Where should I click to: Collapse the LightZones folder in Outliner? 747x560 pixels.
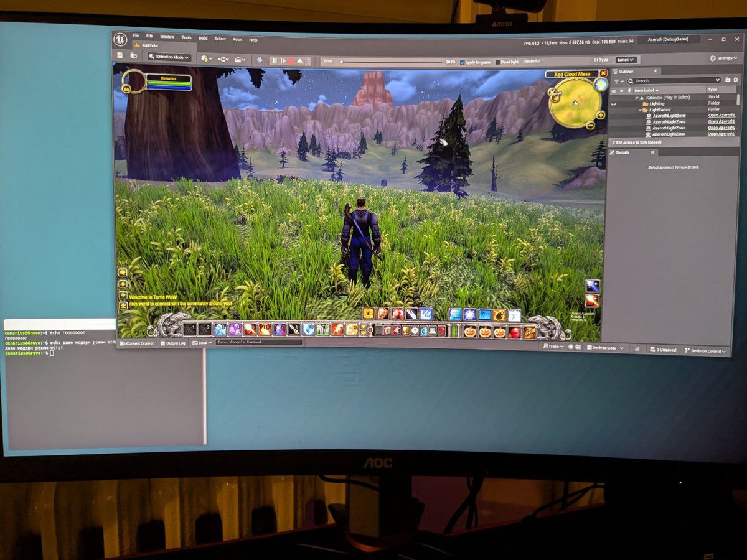pos(641,110)
